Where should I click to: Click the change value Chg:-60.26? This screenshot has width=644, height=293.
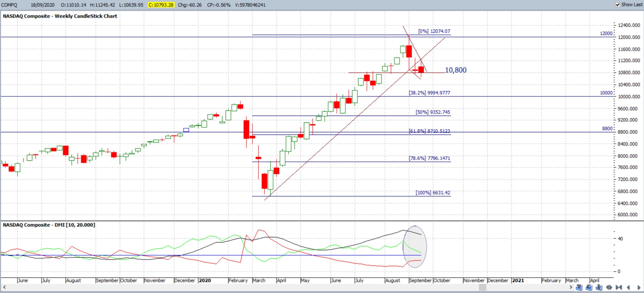click(x=190, y=5)
